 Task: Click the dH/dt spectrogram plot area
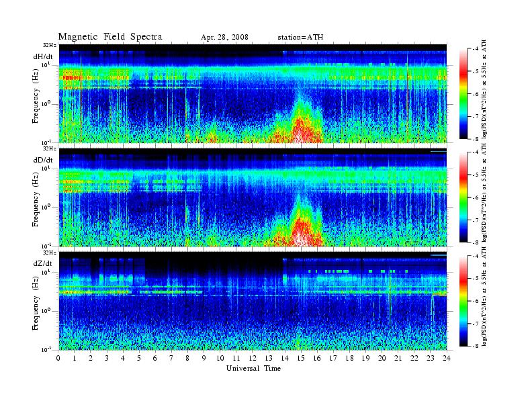coord(253,93)
